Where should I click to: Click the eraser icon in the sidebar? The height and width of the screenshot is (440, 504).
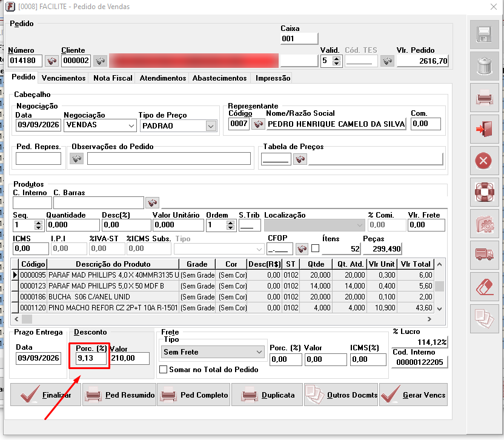(485, 287)
